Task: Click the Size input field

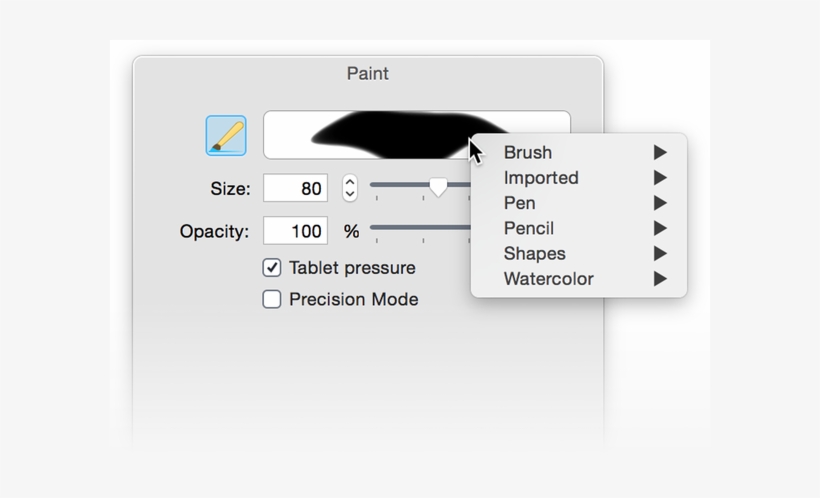Action: pos(295,188)
